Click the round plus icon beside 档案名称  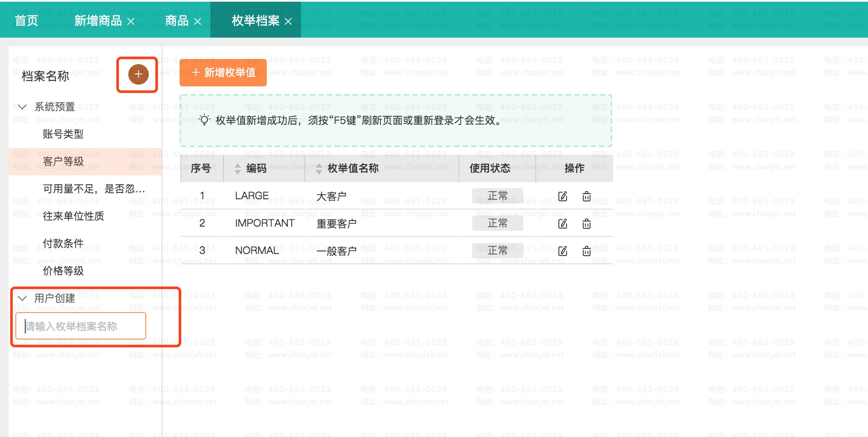coord(138,74)
